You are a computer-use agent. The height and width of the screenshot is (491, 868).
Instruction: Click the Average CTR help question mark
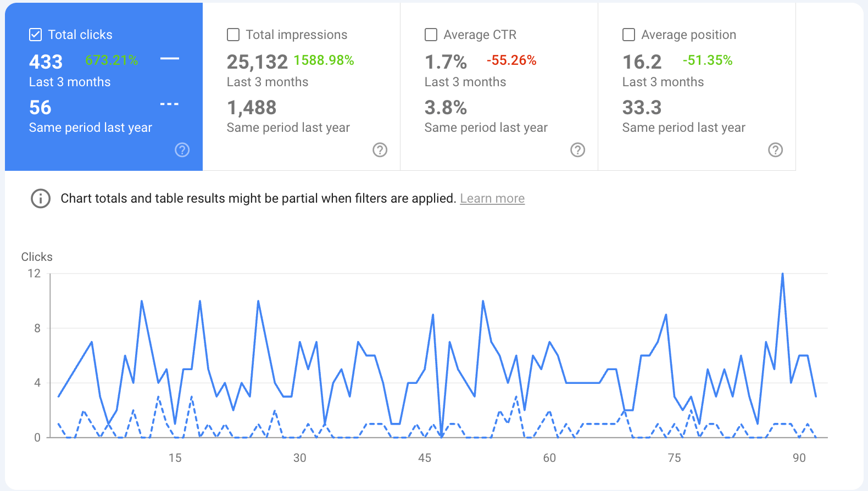pos(577,150)
